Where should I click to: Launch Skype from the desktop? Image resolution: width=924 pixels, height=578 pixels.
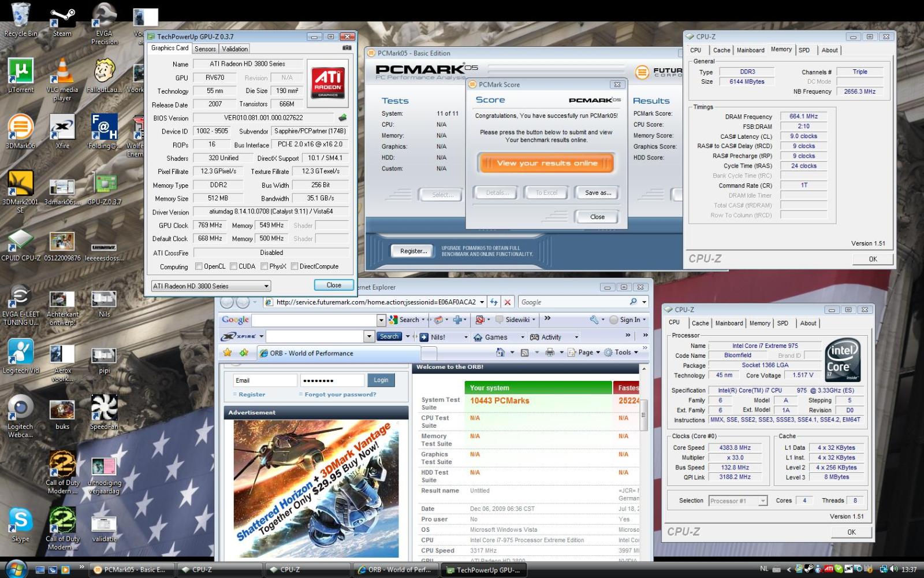coord(20,525)
